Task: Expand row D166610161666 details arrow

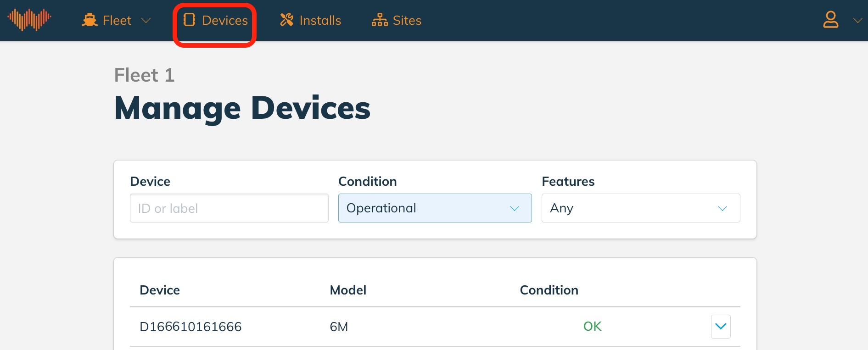Action: 721,327
